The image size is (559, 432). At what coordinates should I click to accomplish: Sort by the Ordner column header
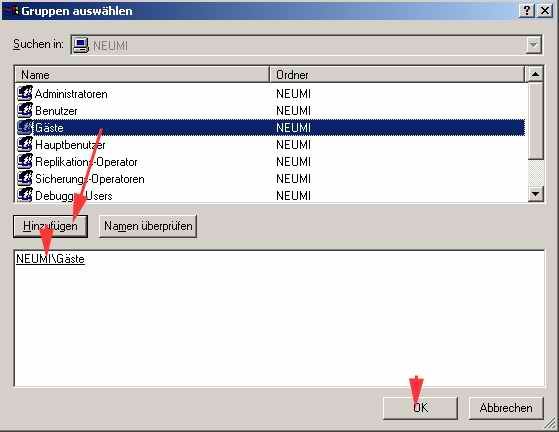(397, 74)
